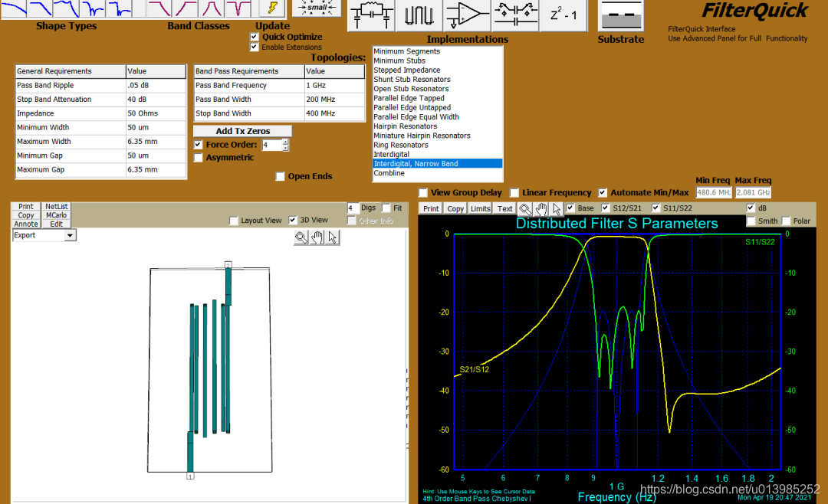The height and width of the screenshot is (504, 828).
Task: Enable Linear Frequency checkbox
Action: click(x=514, y=192)
